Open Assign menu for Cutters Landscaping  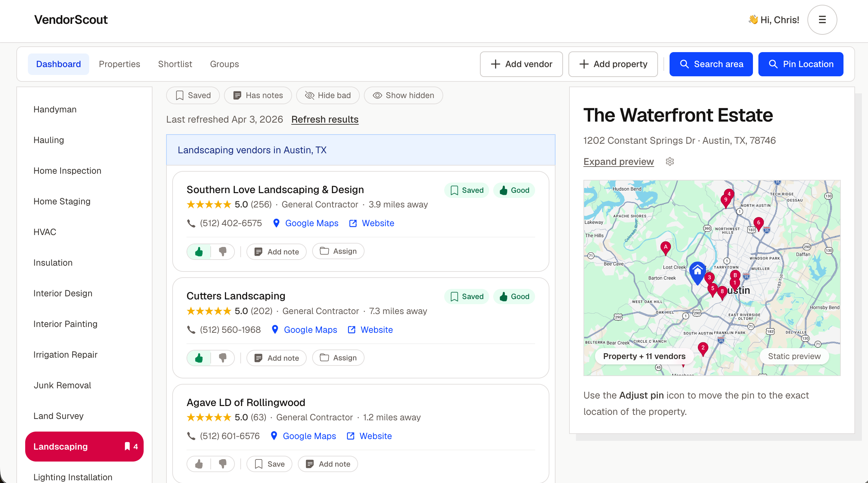pyautogui.click(x=338, y=358)
